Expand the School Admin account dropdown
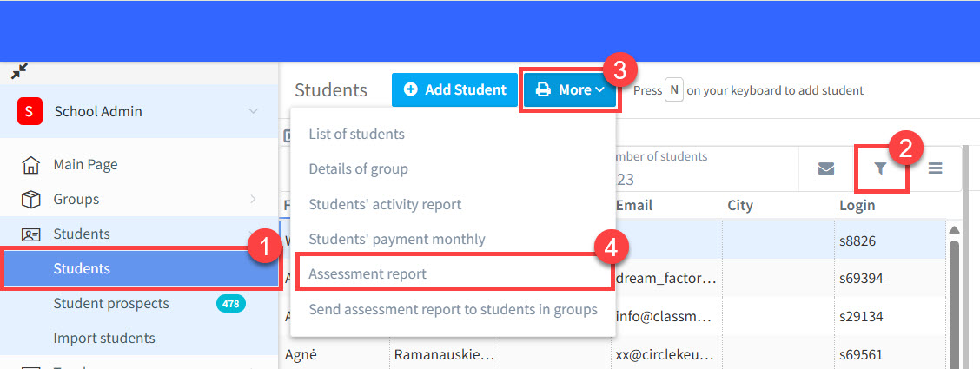The width and height of the screenshot is (980, 369). click(x=253, y=111)
